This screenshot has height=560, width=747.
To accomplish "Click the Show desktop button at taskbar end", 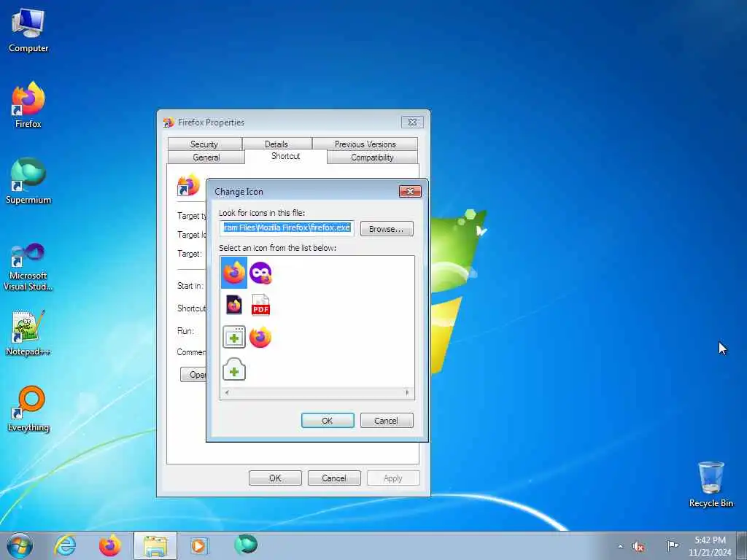I will click(x=742, y=545).
